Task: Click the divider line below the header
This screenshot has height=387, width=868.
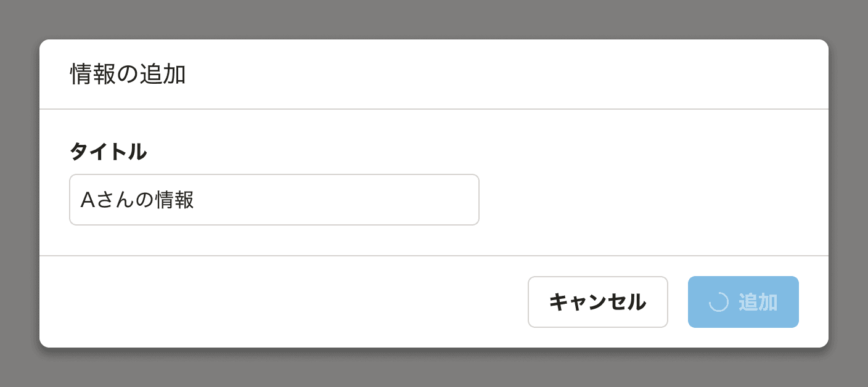Action: click(432, 108)
